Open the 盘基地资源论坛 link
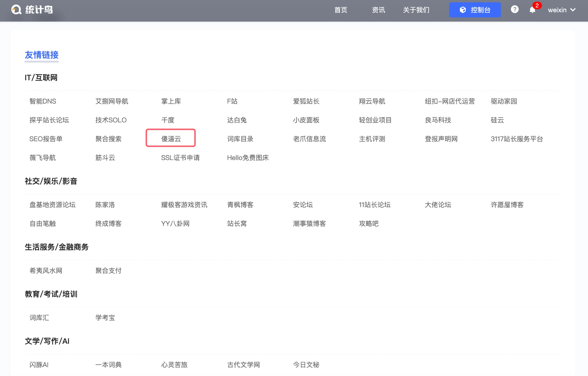Screen dimensions: 588x376 (53, 205)
